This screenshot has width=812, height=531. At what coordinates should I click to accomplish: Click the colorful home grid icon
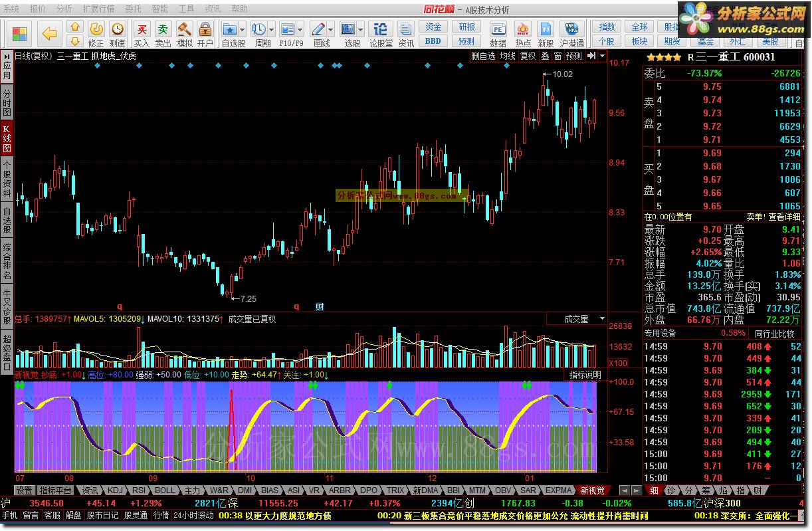pos(19,33)
